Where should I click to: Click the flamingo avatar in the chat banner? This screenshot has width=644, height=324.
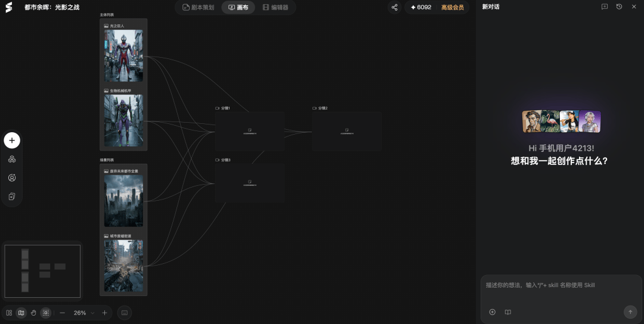[550, 121]
